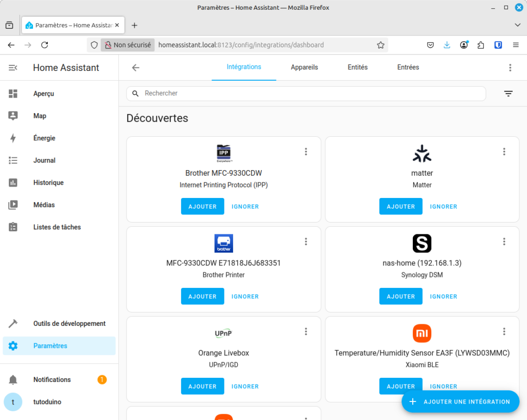Save page to Pocket icon

(x=430, y=45)
